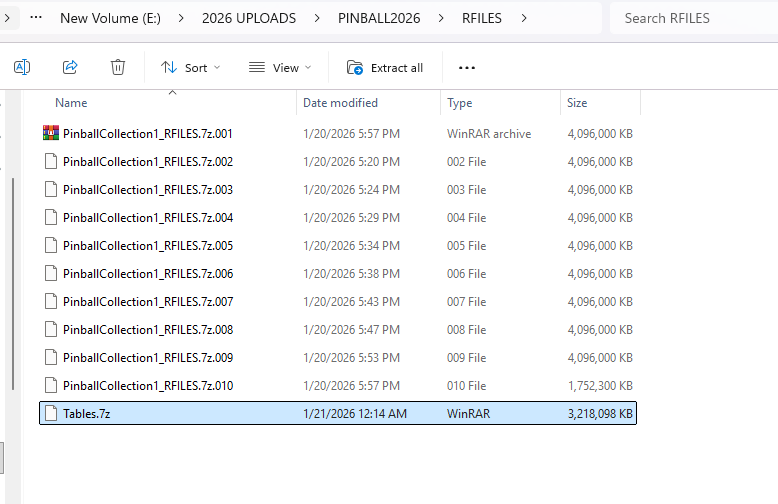Select PinballCollection1_RFILES.7z.001 file name

(148, 134)
